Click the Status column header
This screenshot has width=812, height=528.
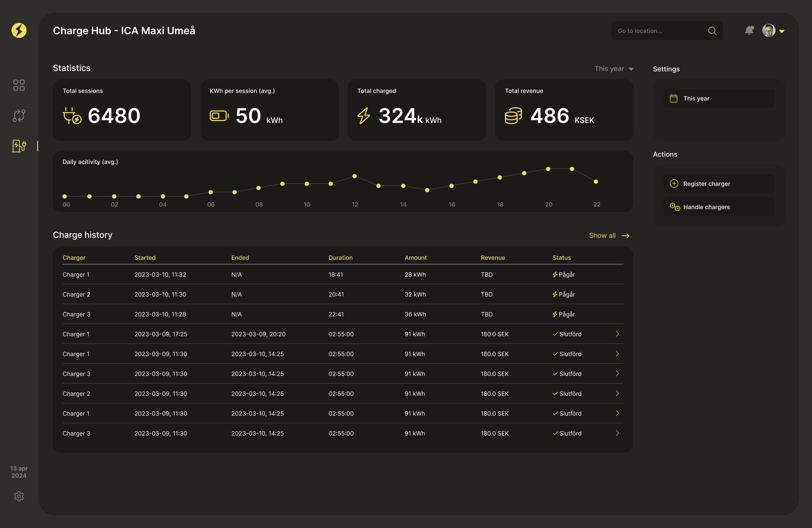tap(562, 258)
